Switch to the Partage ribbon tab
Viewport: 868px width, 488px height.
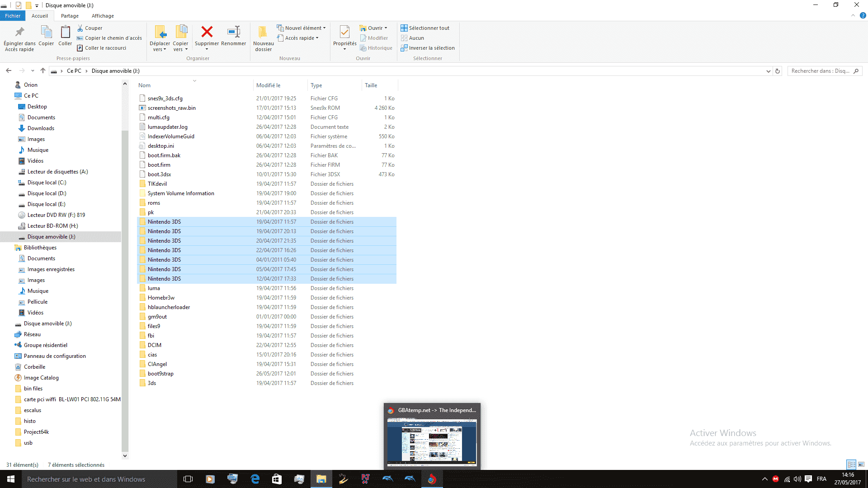pyautogui.click(x=70, y=16)
